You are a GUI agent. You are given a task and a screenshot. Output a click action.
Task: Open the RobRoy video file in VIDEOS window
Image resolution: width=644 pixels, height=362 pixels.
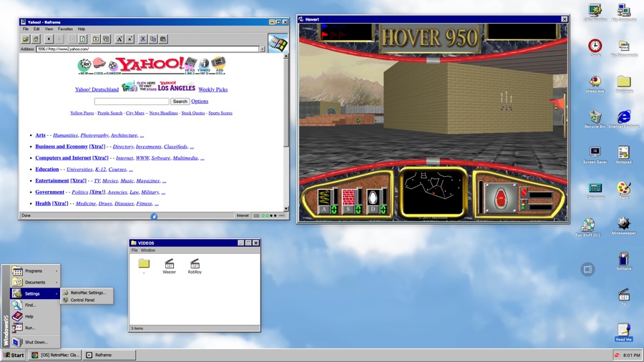(x=195, y=266)
